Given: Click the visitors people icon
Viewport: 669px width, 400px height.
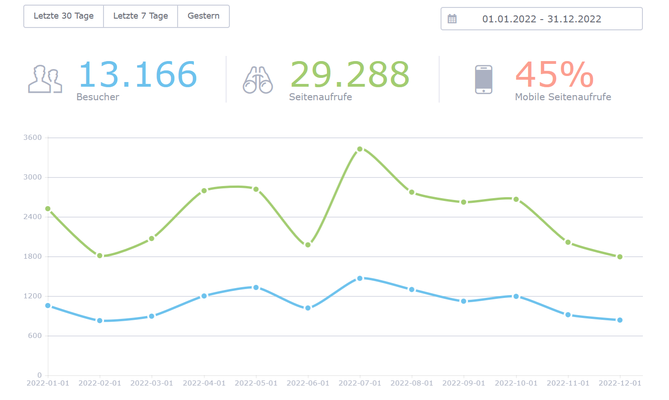Looking at the screenshot, I should (x=45, y=79).
